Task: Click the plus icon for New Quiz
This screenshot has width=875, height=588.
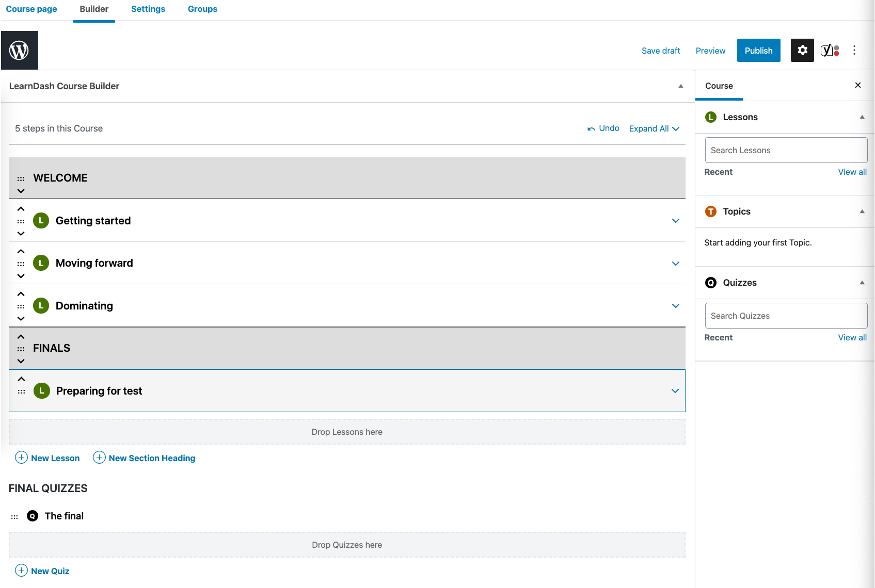Action: pyautogui.click(x=21, y=570)
